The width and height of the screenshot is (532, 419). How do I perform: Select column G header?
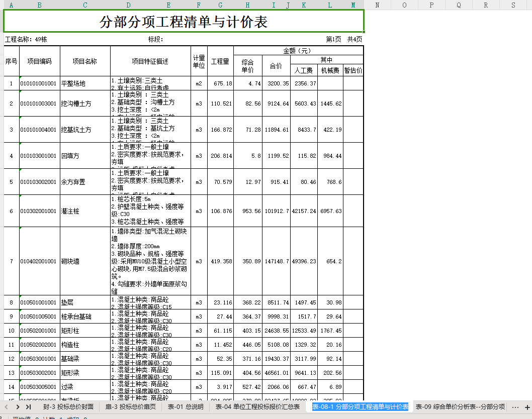click(221, 5)
